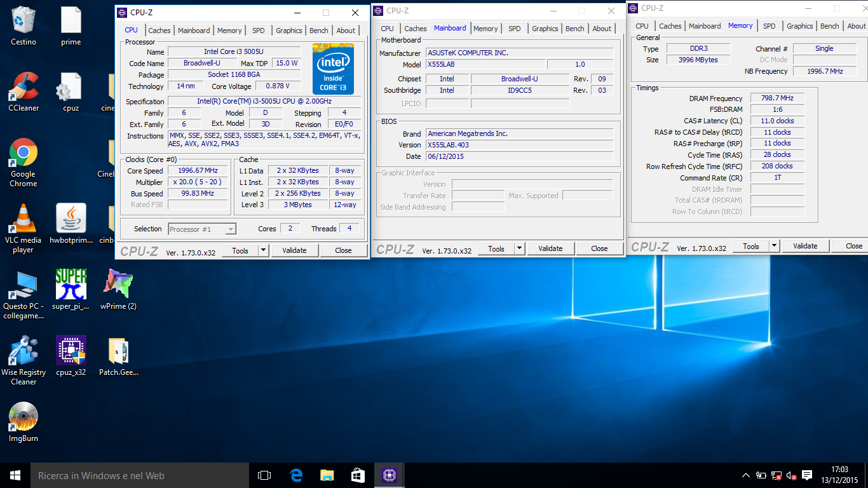Click Close button in Mainboard window
The height and width of the screenshot is (488, 868).
[599, 248]
